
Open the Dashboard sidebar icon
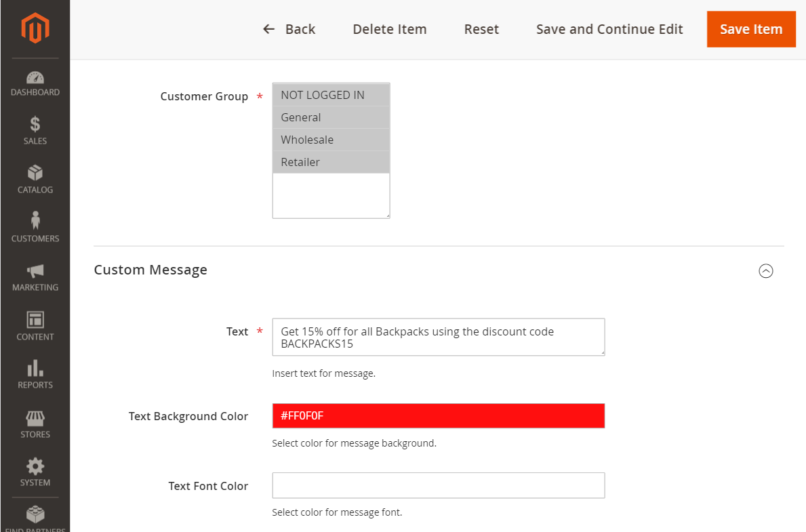[35, 83]
